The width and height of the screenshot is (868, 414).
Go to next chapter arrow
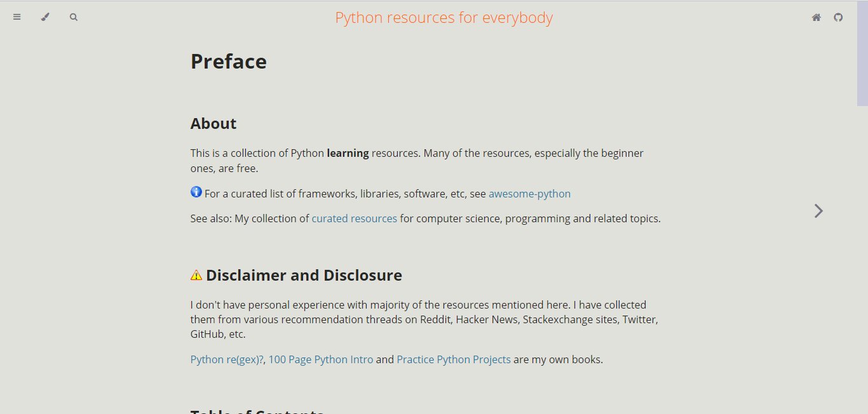pyautogui.click(x=818, y=211)
